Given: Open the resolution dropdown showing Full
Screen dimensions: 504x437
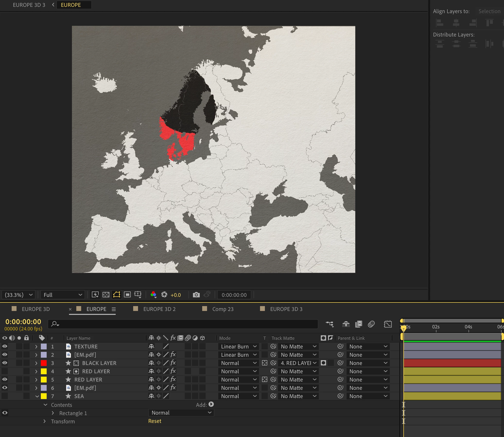Looking at the screenshot, I should pos(63,295).
